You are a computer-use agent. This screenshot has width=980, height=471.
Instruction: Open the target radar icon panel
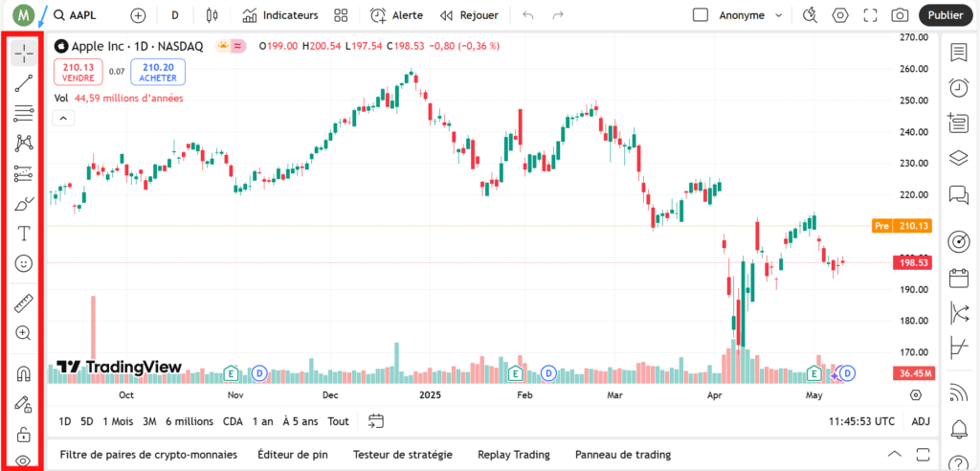point(959,241)
